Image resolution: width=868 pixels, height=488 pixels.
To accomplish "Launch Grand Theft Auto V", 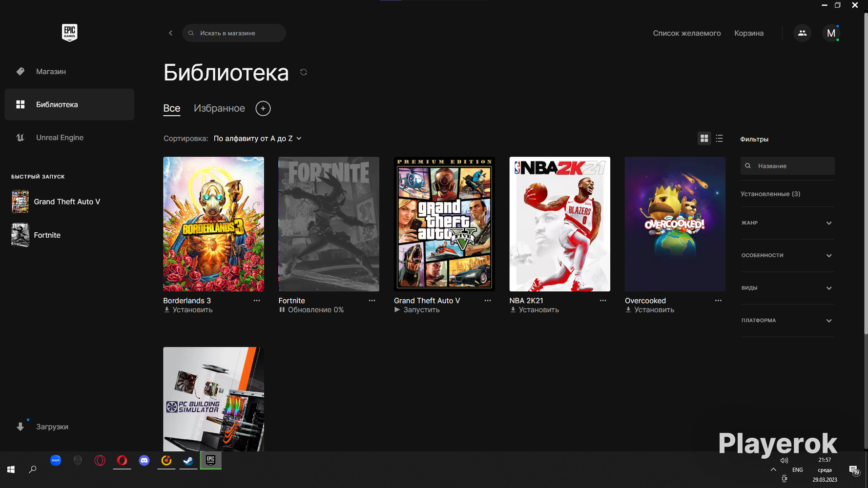I will point(417,310).
